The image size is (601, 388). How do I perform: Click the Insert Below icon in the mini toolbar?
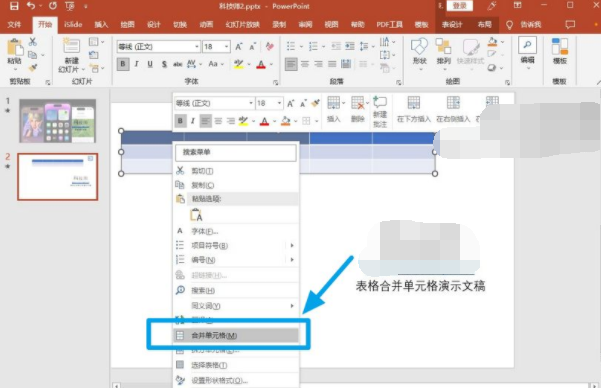[x=414, y=104]
